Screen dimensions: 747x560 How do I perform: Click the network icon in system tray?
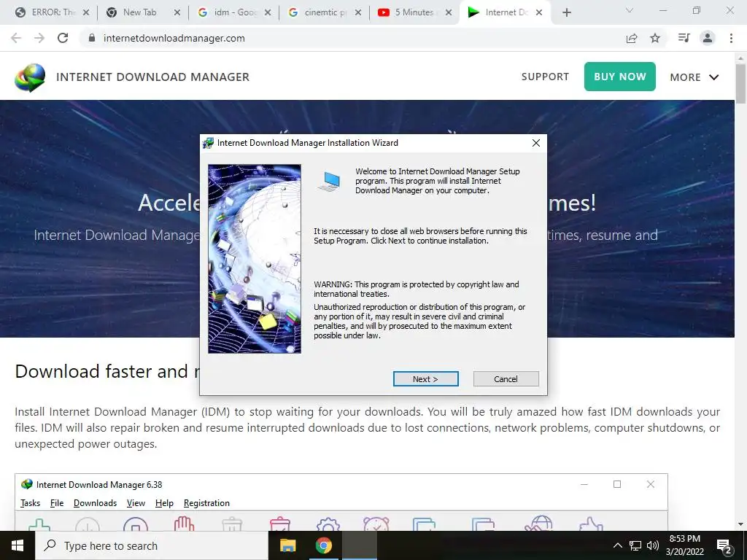point(635,545)
